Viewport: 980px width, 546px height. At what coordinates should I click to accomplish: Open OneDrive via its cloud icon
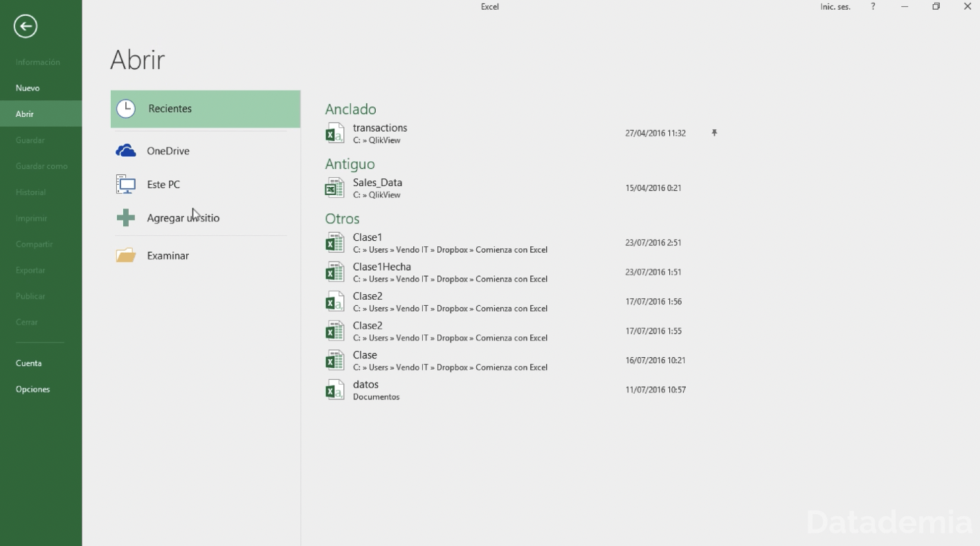click(125, 150)
